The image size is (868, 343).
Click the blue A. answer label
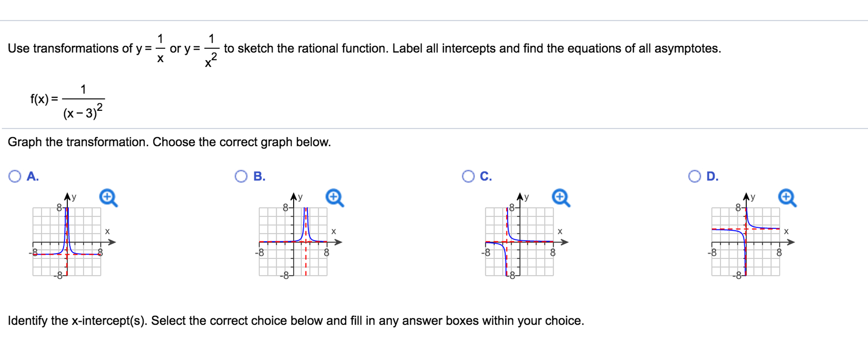coord(32,175)
